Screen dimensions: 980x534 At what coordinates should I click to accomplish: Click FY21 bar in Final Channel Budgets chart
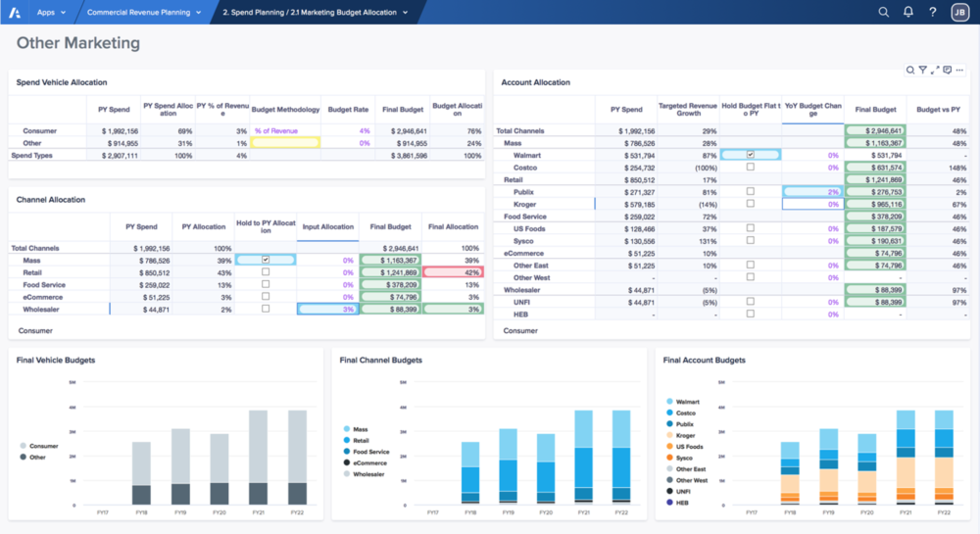coord(583,458)
